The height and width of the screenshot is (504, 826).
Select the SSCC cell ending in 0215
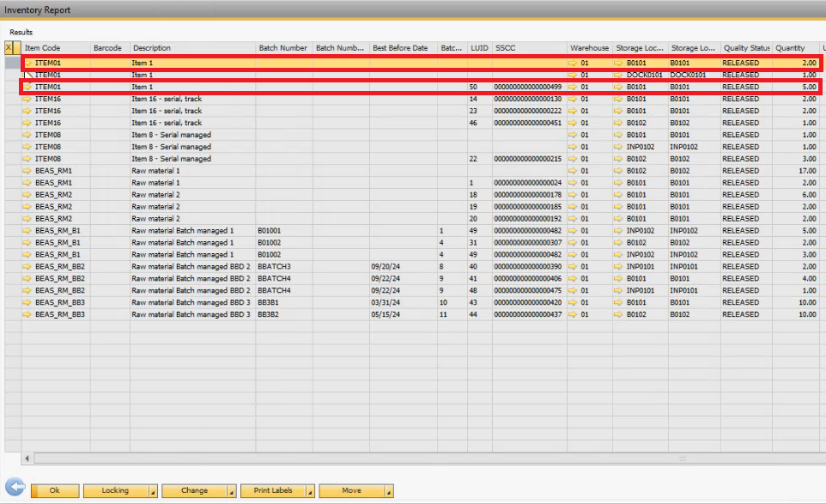pyautogui.click(x=528, y=159)
